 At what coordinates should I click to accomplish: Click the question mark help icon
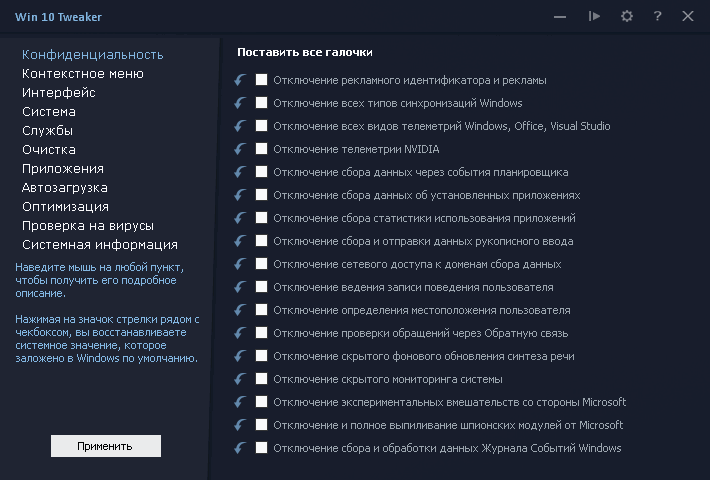pyautogui.click(x=657, y=16)
